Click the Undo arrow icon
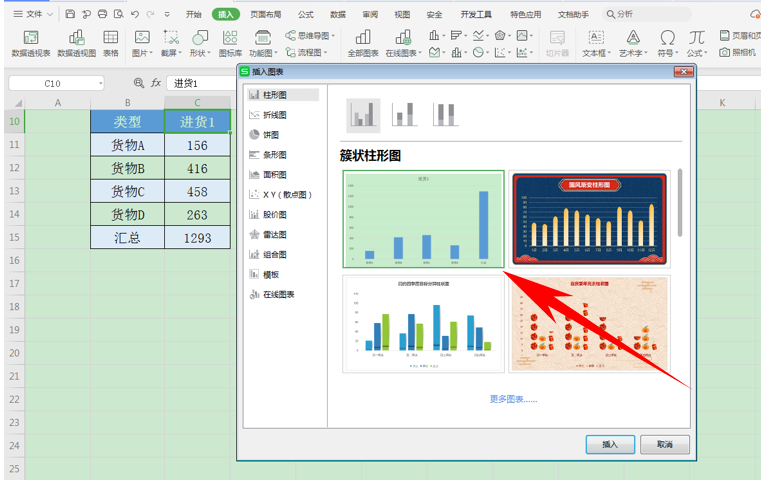The image size is (761, 481). pos(135,14)
